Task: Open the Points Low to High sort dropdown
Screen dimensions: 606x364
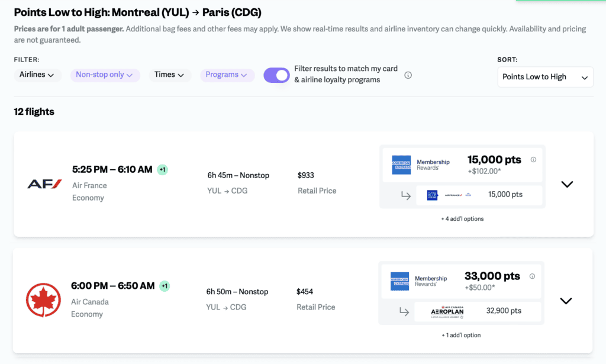Action: click(x=545, y=77)
